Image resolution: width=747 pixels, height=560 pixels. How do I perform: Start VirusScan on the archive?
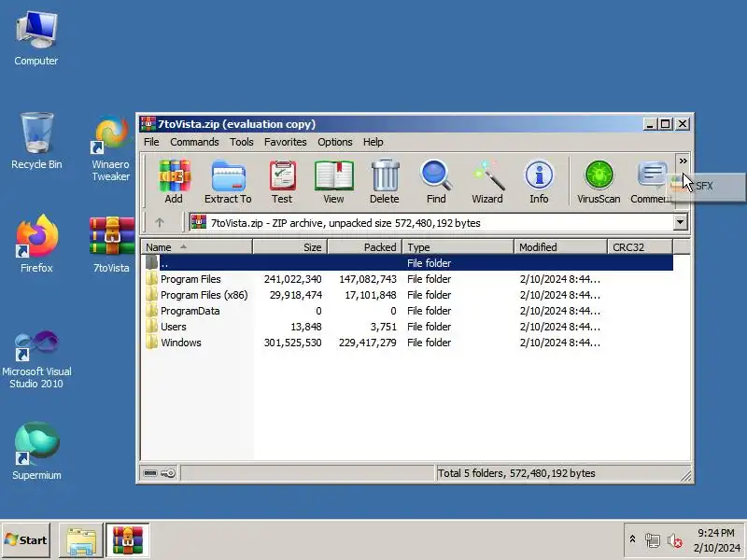point(599,181)
